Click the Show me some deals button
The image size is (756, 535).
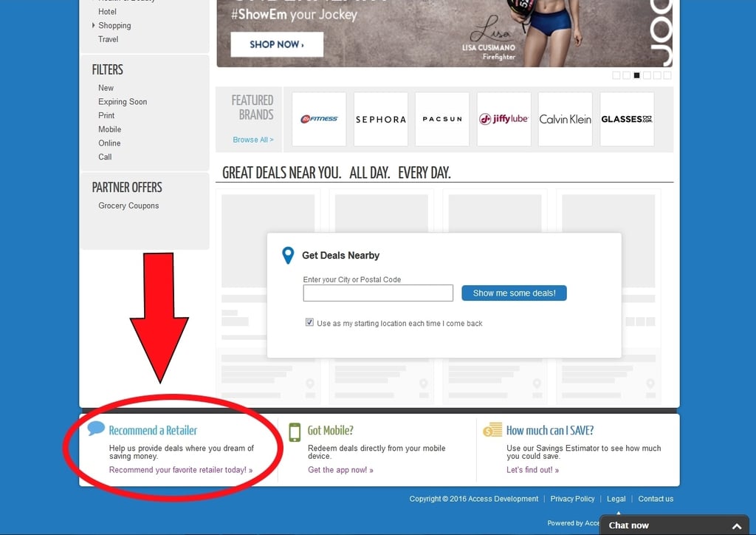(x=514, y=293)
